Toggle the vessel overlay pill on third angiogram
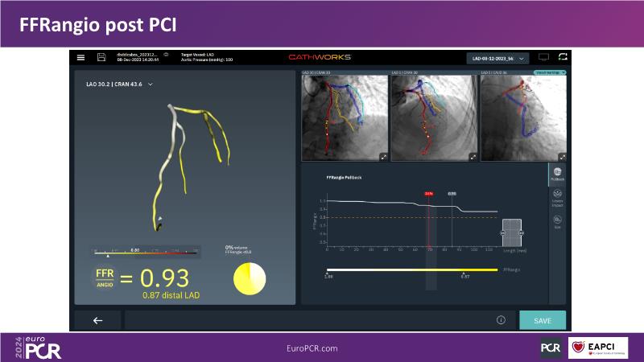Screen dimensions: 644x362 [x=550, y=72]
